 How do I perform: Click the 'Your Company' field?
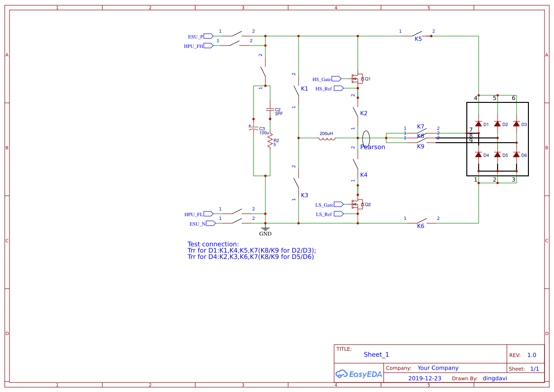pos(438,368)
